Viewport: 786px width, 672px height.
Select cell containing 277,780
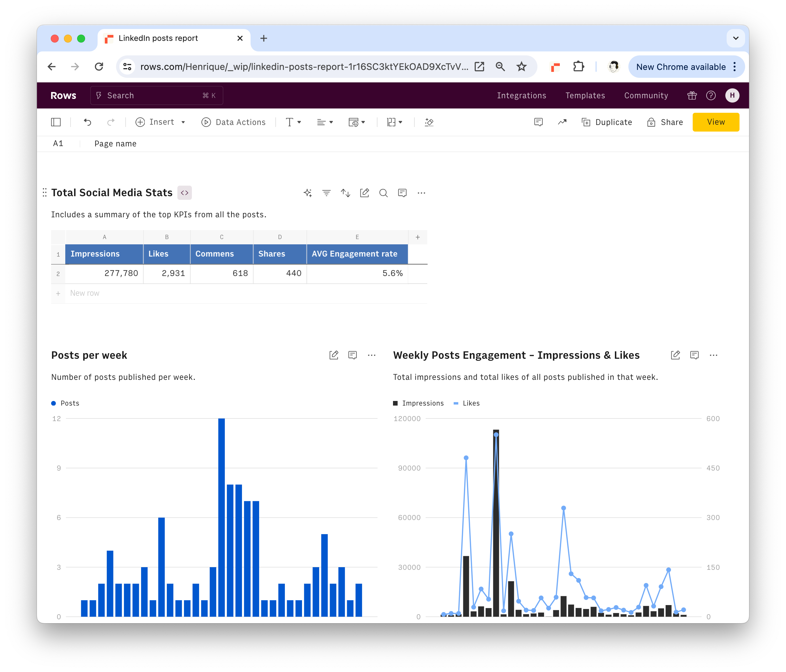point(104,274)
